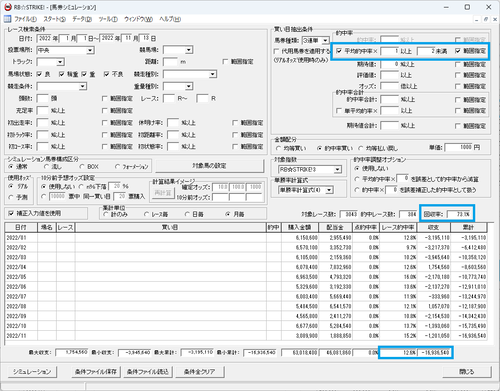This screenshot has width=500, height=391.
Task: Expand the 馬券種類 dropdown showing 3連単
Action: 325,41
